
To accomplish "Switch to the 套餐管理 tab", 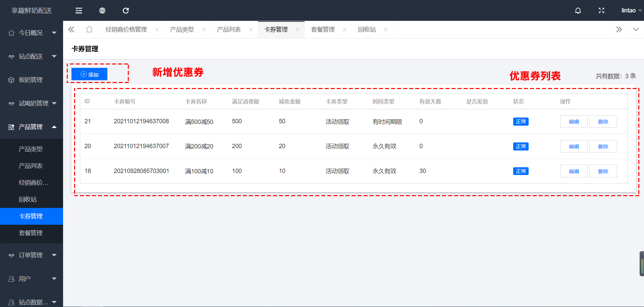I will [323, 30].
